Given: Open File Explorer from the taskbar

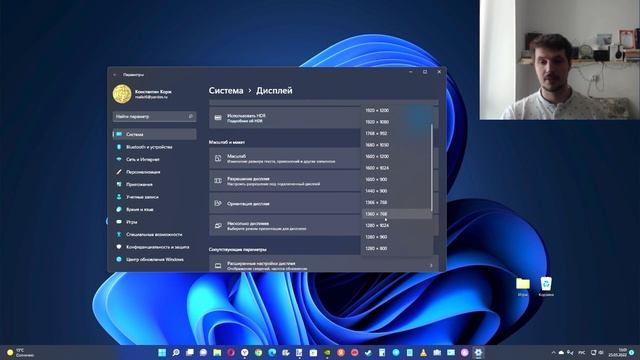Looking at the screenshot, I should 217,352.
